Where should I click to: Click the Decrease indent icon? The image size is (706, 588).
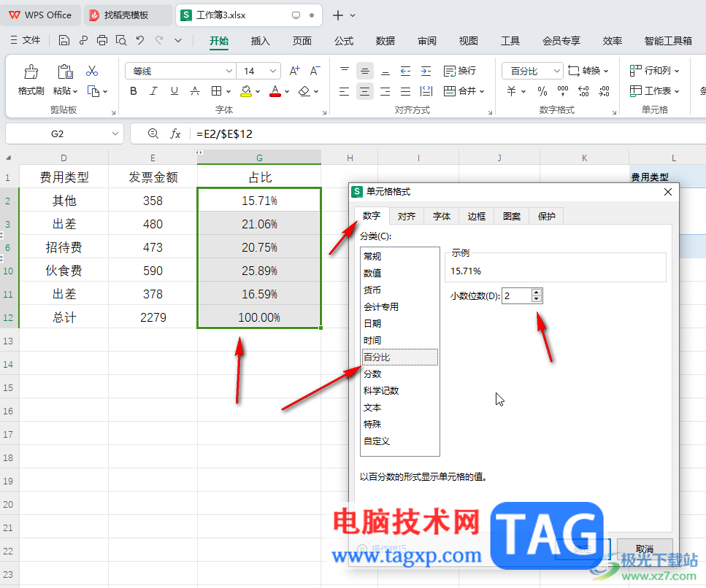click(x=406, y=71)
